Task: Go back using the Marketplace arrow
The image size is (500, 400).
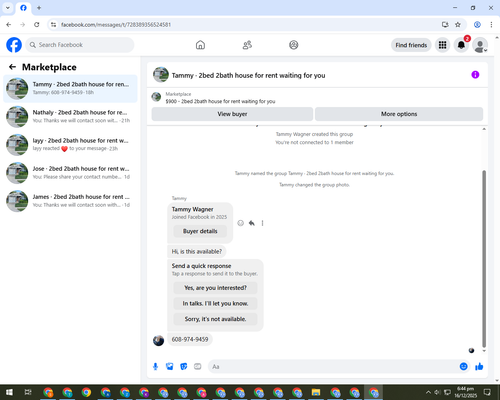Action: pyautogui.click(x=12, y=67)
